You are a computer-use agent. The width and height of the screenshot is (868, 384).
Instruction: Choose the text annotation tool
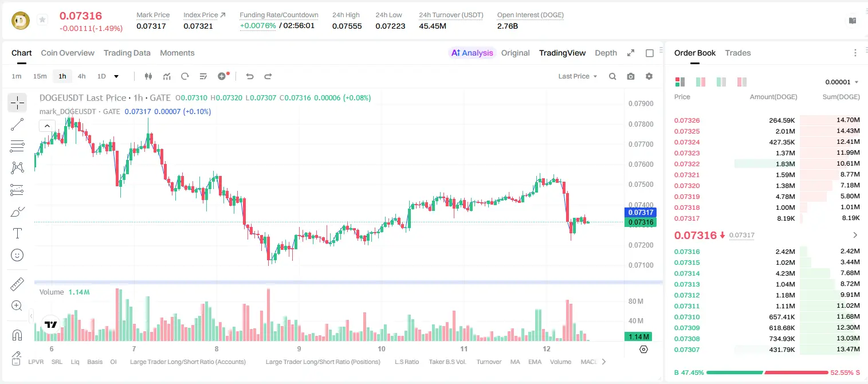(x=17, y=233)
